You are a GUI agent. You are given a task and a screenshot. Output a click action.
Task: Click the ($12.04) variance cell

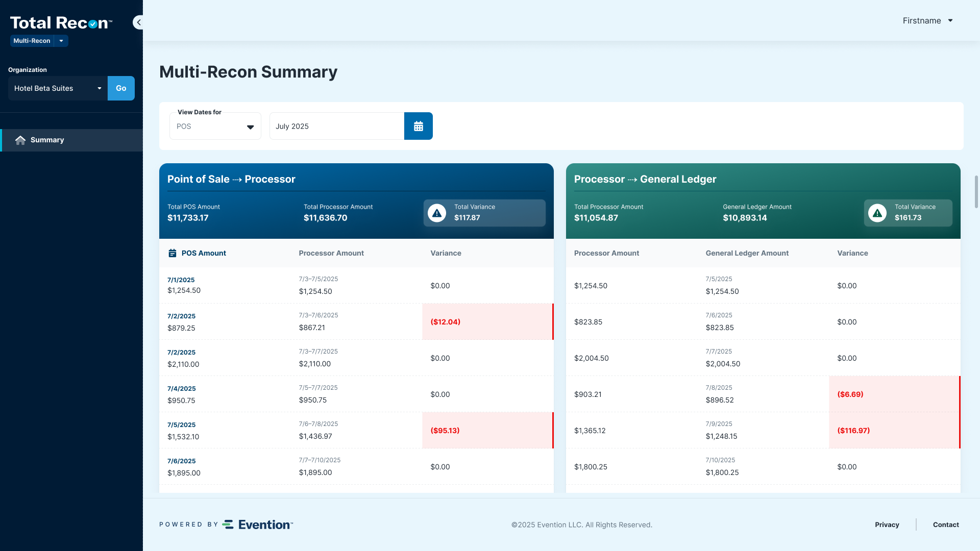487,322
